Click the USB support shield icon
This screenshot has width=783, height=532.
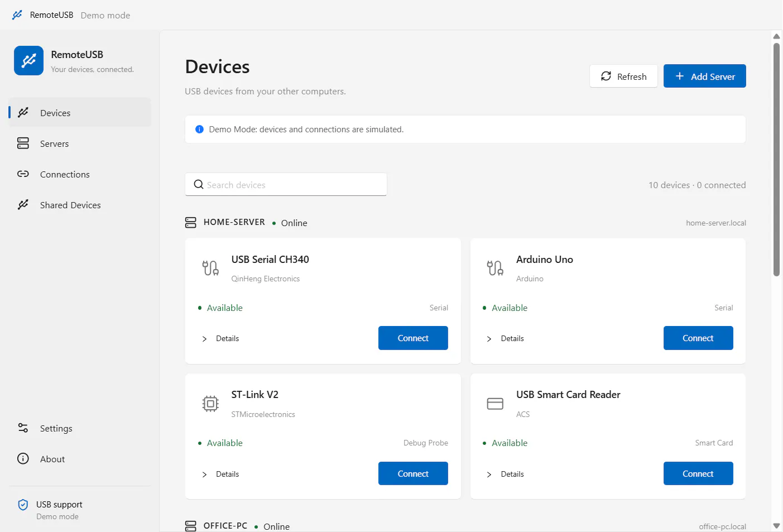point(23,505)
